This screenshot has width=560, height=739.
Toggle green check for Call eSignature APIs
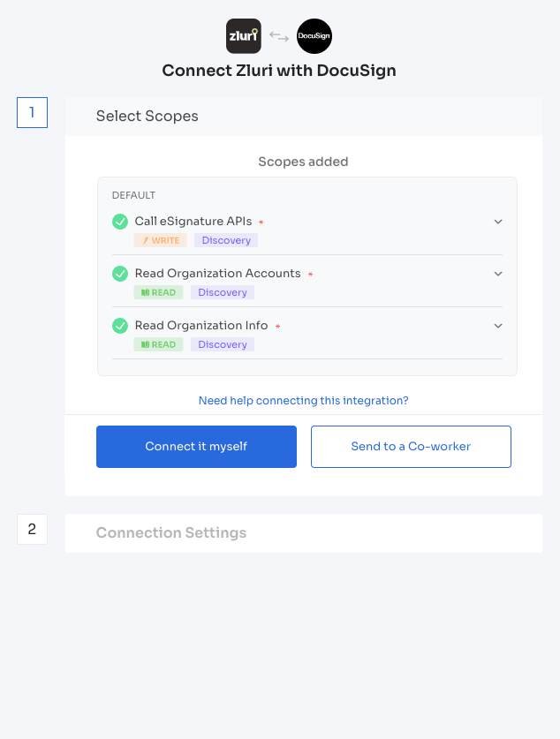(120, 221)
